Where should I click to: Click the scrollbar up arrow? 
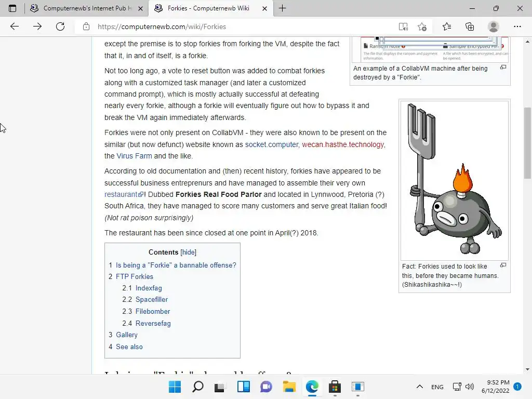(x=527, y=42)
